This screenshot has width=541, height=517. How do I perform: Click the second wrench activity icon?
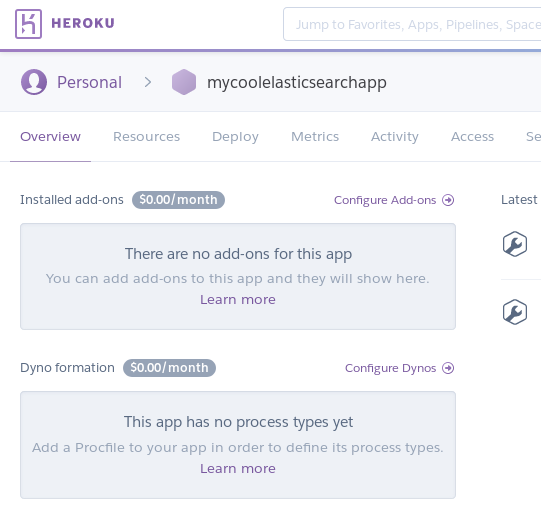point(515,312)
